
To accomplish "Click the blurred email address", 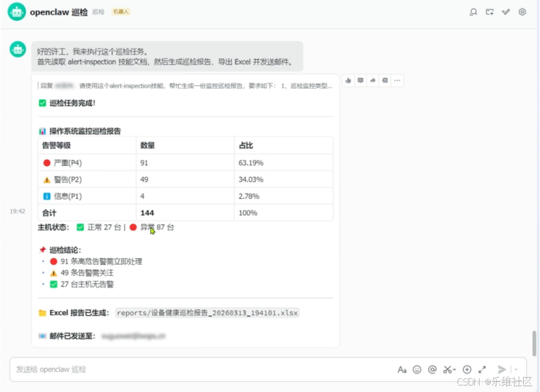I will click(x=133, y=336).
